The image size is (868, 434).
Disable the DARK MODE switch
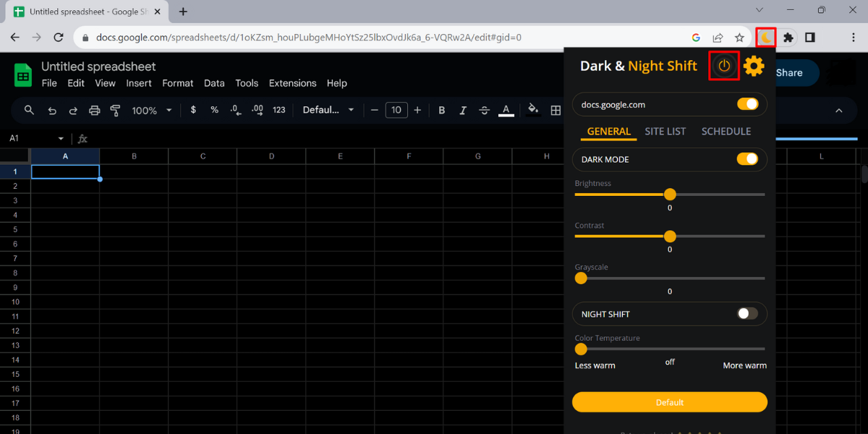(x=747, y=159)
